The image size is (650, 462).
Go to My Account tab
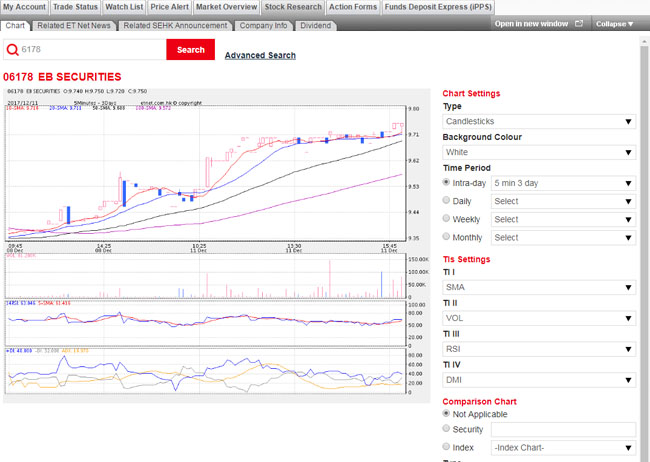point(24,7)
